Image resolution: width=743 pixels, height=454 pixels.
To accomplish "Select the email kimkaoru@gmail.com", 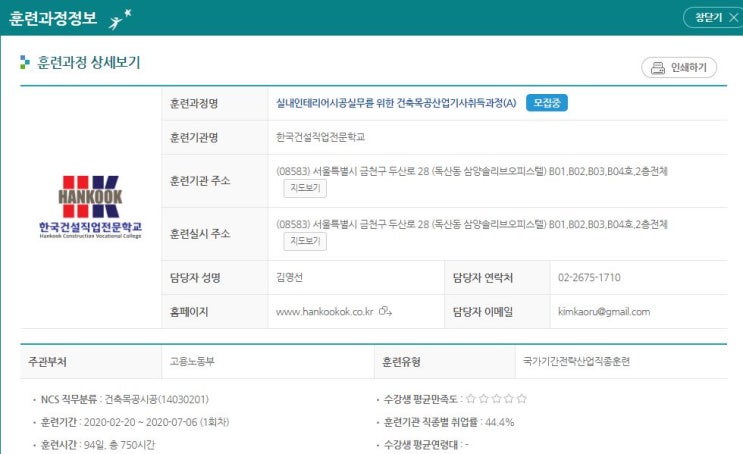I will pyautogui.click(x=604, y=312).
